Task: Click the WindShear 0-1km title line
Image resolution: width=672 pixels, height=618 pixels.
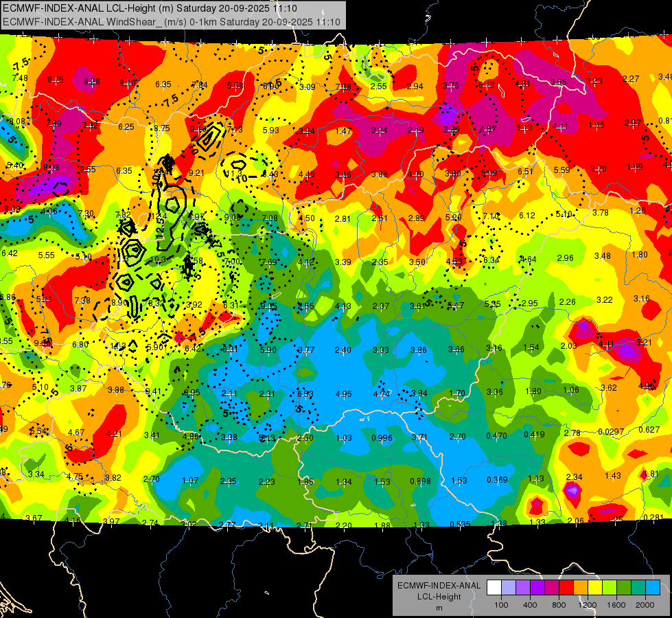Action: pos(172,22)
